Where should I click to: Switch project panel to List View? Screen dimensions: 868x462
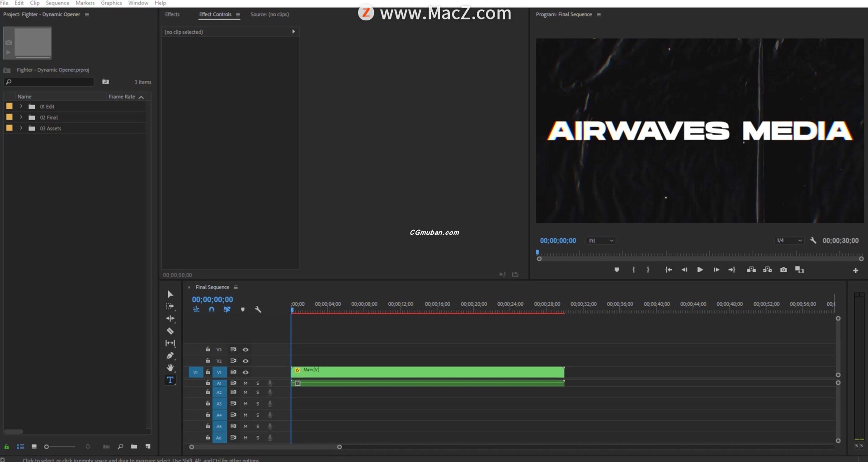coord(20,447)
